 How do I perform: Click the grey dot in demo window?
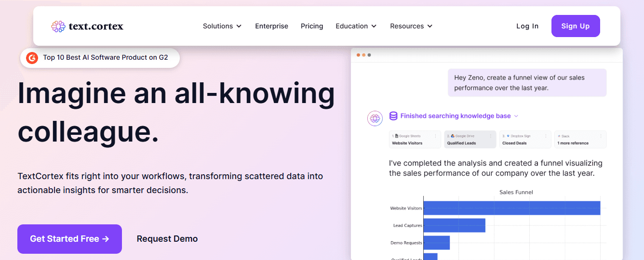click(369, 55)
